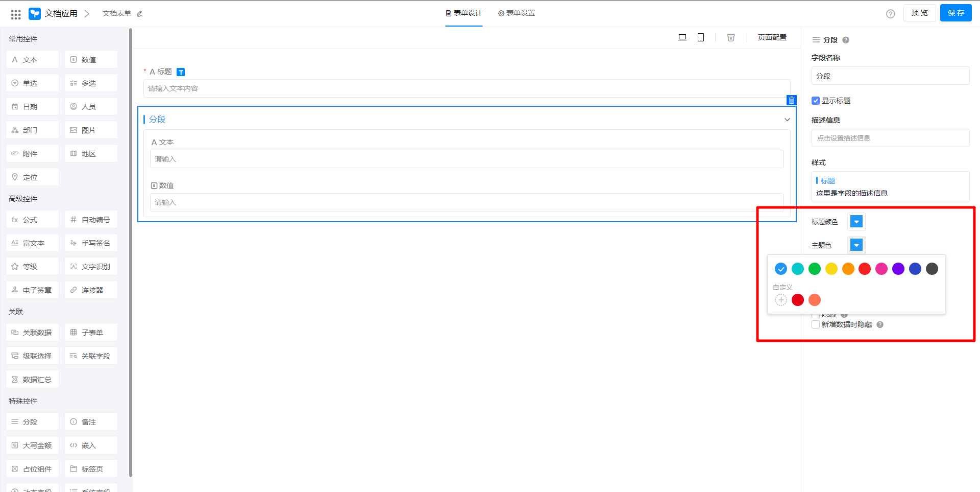Click add custom color plus icon

pos(781,300)
